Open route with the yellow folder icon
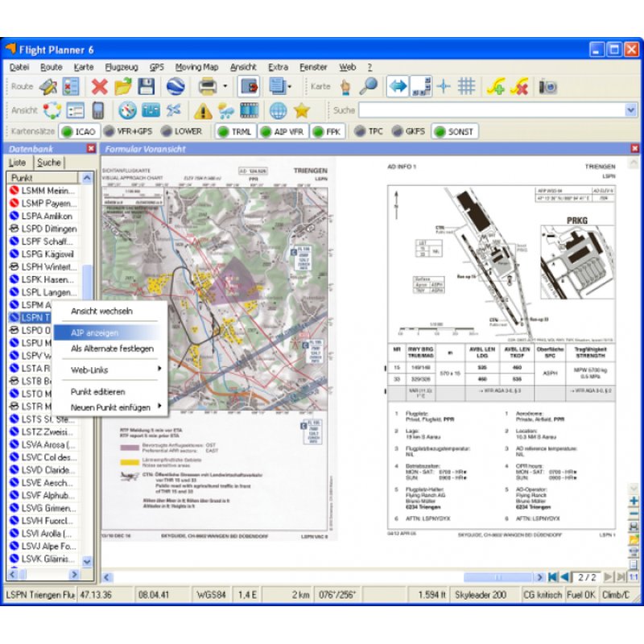This screenshot has width=644, height=644. (x=122, y=86)
